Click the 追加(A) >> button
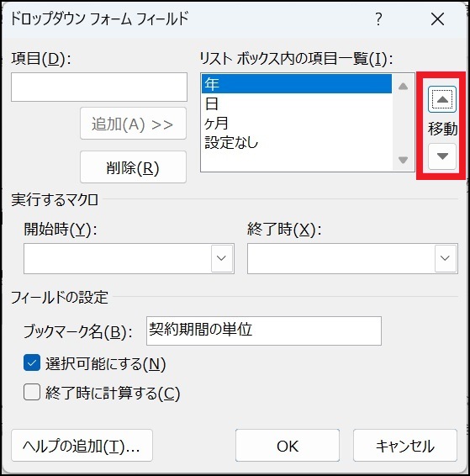This screenshot has width=470, height=476. click(133, 124)
